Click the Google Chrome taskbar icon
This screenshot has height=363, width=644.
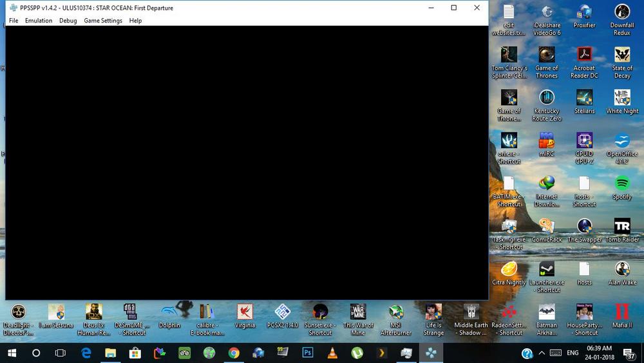234,353
